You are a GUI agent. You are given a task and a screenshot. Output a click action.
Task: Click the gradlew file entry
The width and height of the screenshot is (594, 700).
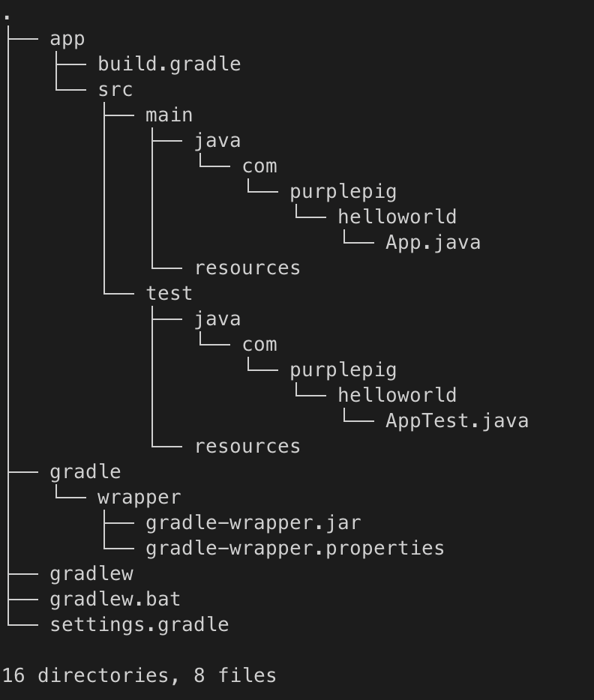(x=91, y=574)
